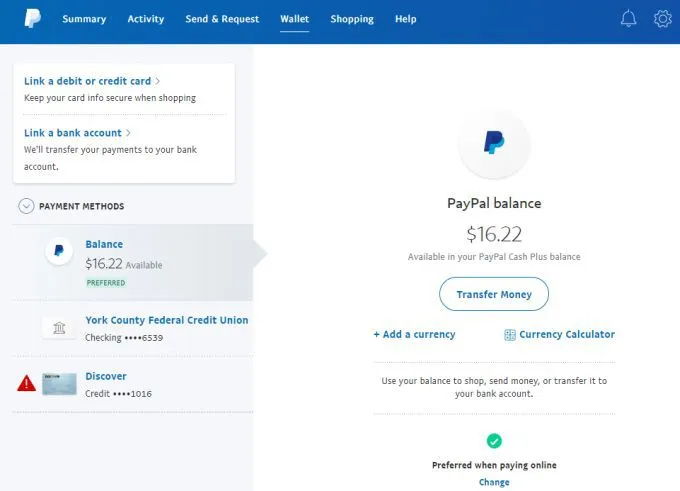Select York County Federal Credit Union account
680x491 pixels.
(166, 320)
